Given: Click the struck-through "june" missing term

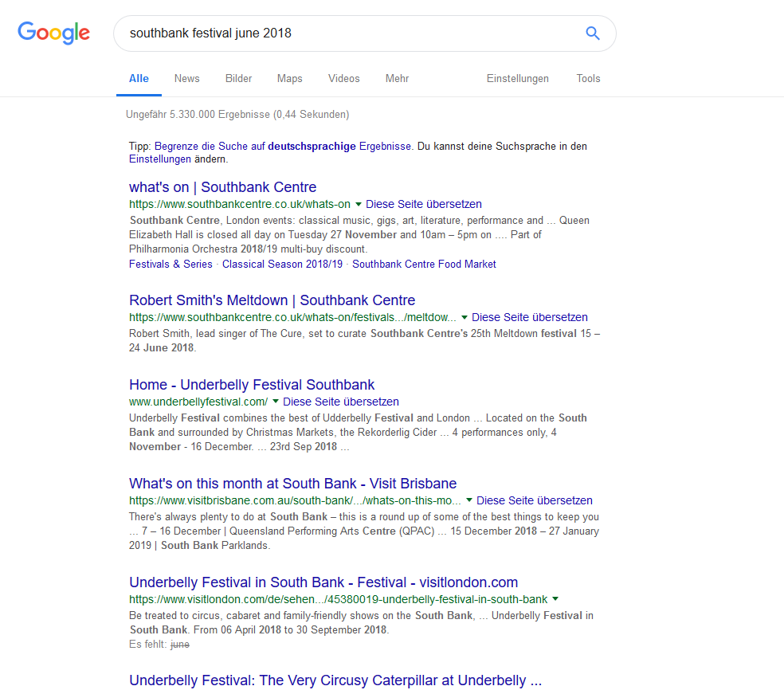Looking at the screenshot, I should tap(180, 645).
